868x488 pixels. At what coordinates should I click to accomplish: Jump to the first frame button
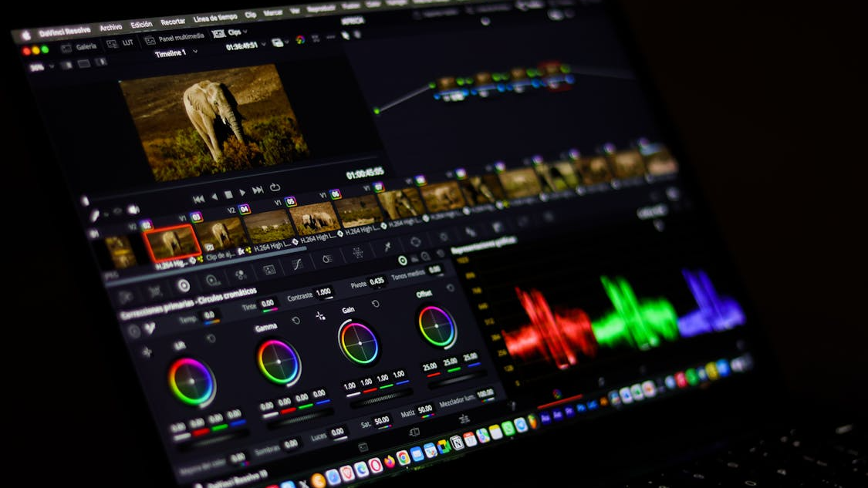click(x=198, y=199)
